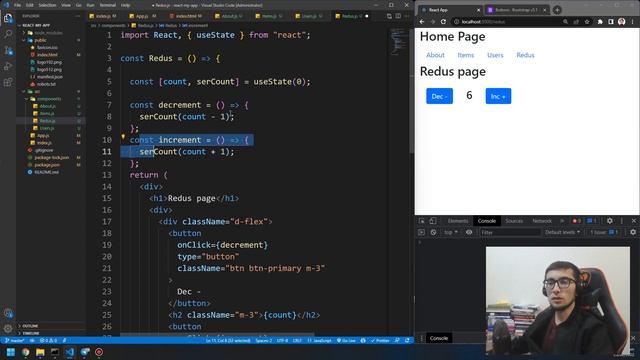The width and height of the screenshot is (640, 360).
Task: Activate DevTools inspect element picker
Action: 422,221
